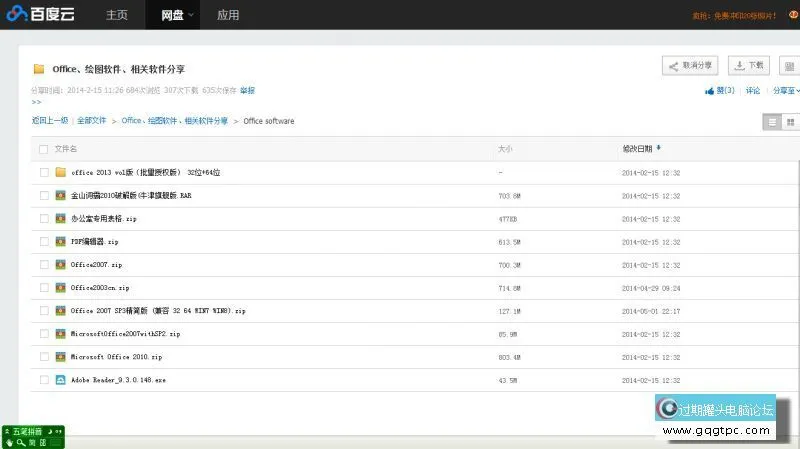Click the Adobe Reader exe file icon
Screen dimensions: 800x449
61,380
